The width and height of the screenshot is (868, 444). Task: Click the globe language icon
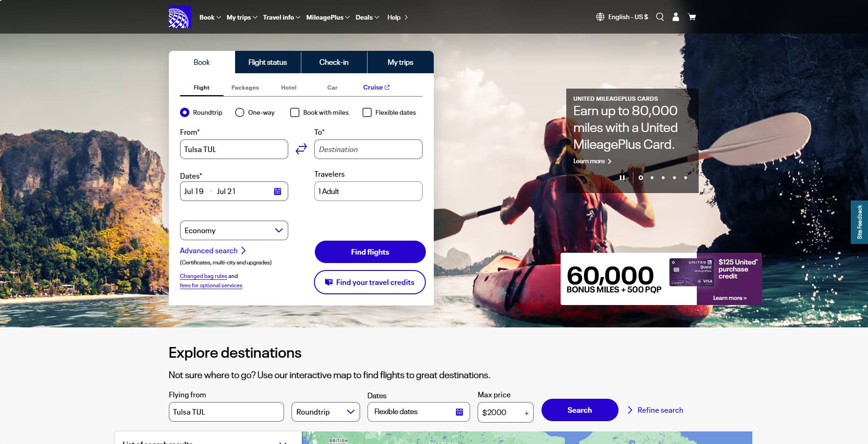coord(600,17)
